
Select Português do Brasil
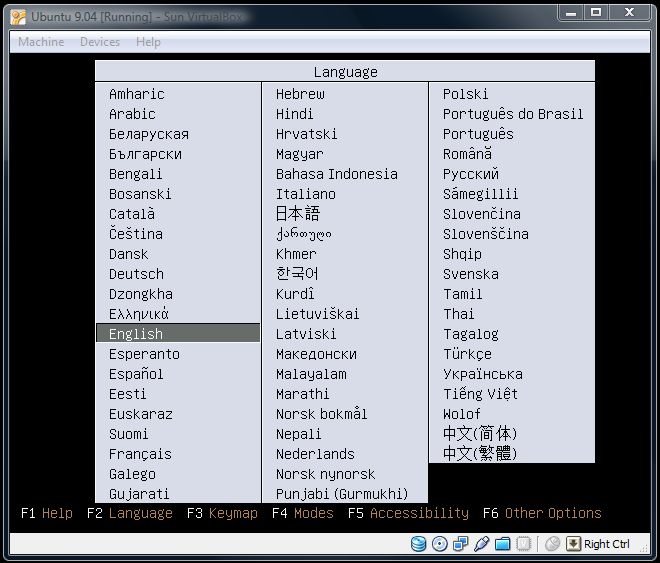click(513, 114)
